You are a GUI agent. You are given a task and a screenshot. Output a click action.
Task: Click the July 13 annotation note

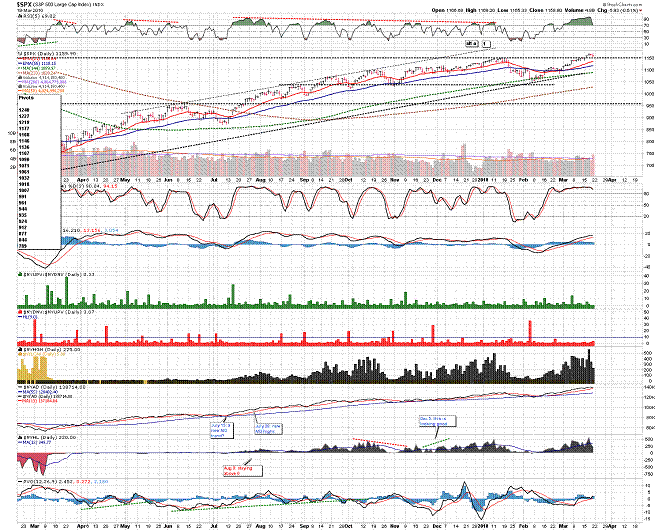[x=222, y=430]
